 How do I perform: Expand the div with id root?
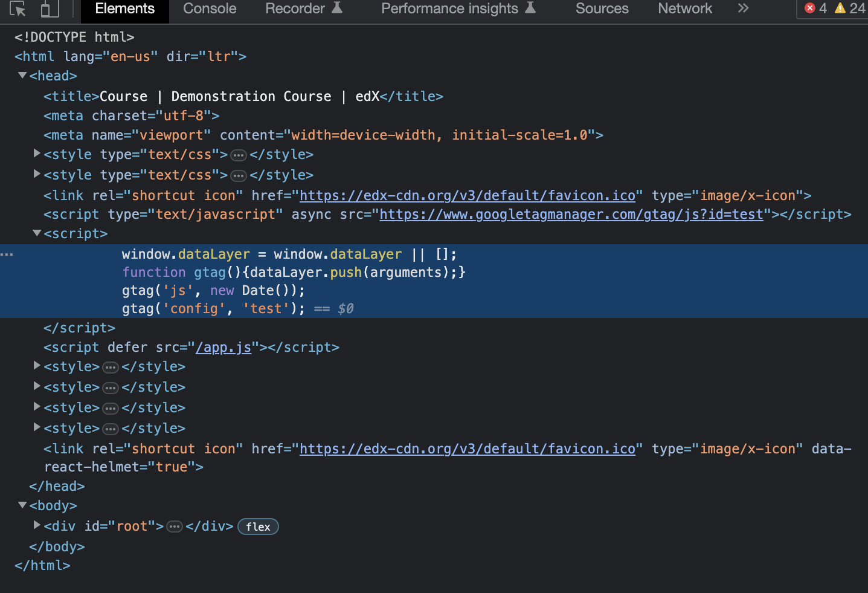tap(36, 525)
